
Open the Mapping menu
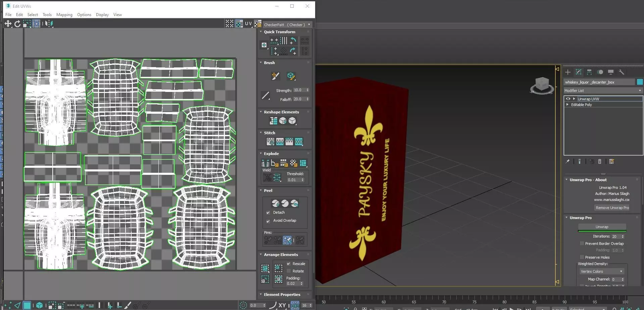(x=64, y=15)
